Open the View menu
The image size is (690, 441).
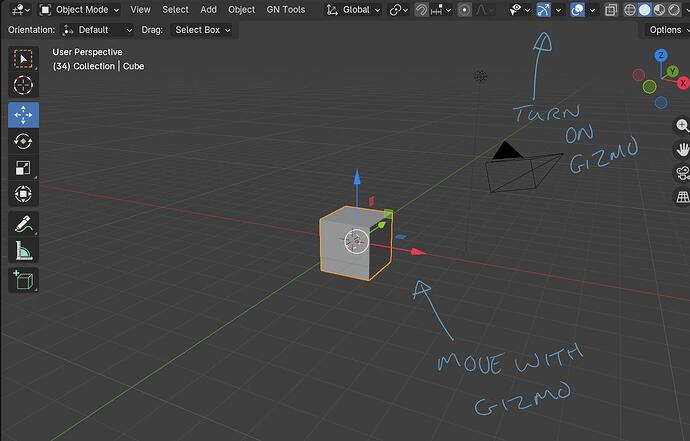click(x=140, y=10)
